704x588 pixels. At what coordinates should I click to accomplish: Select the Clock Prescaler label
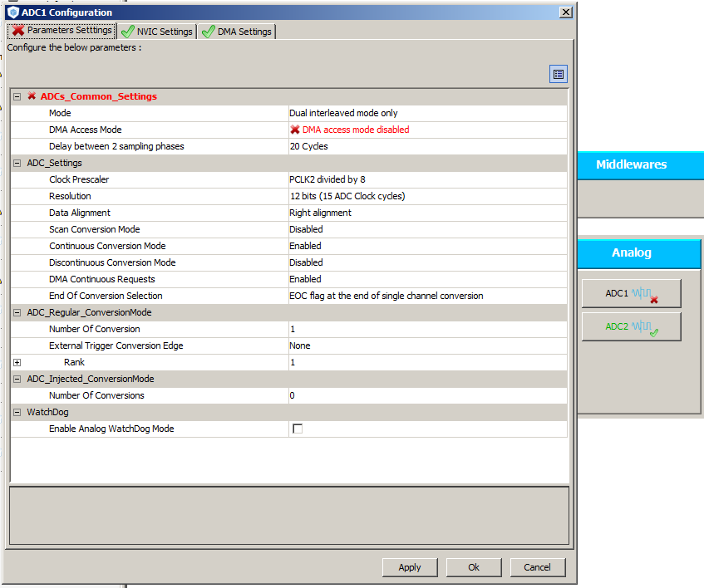(x=79, y=179)
